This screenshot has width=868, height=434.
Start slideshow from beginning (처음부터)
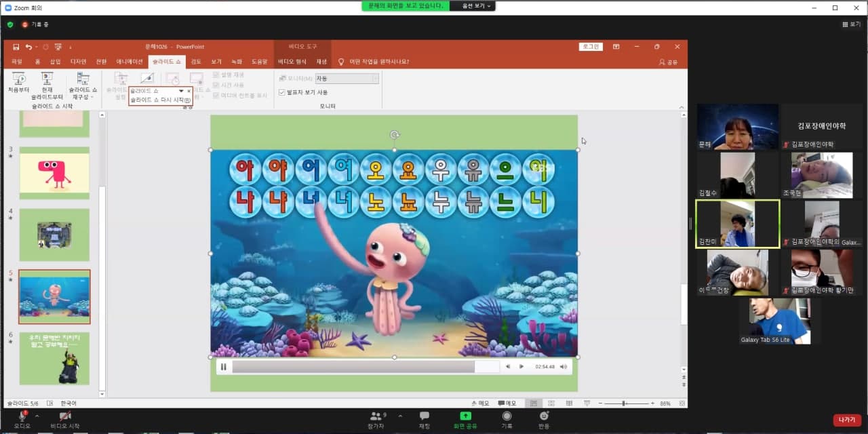(18, 84)
